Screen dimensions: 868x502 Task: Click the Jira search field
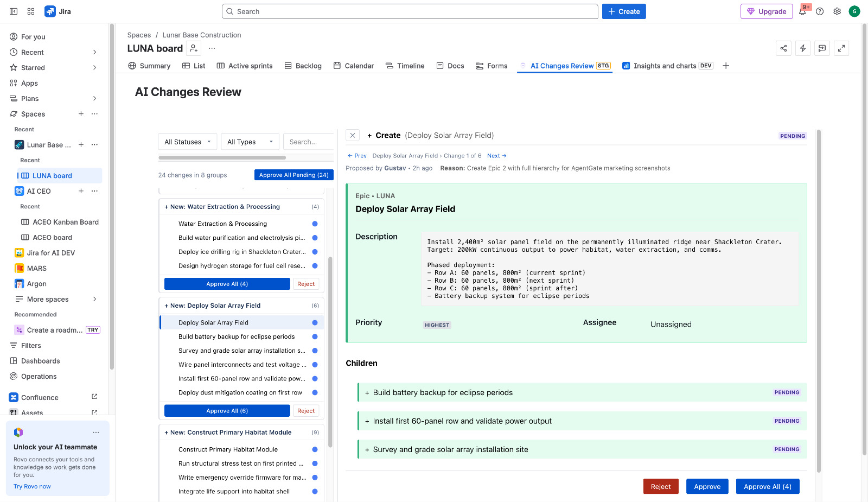[x=410, y=11]
